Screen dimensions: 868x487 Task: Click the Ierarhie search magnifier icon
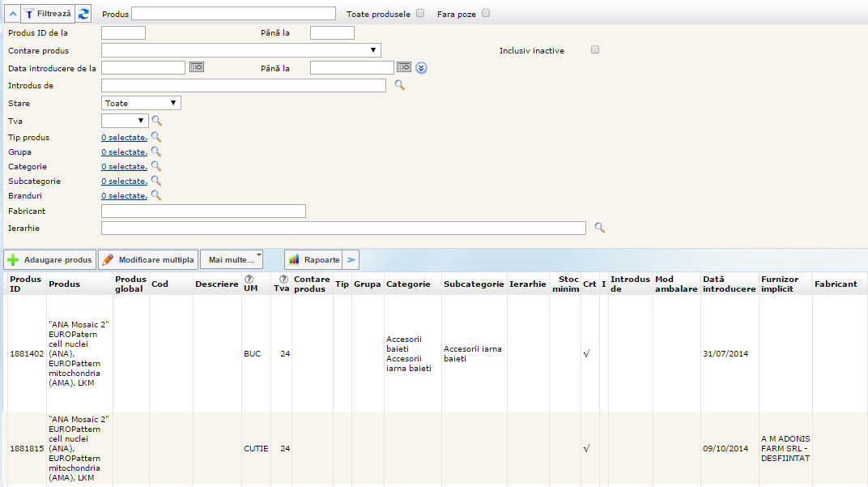click(599, 228)
